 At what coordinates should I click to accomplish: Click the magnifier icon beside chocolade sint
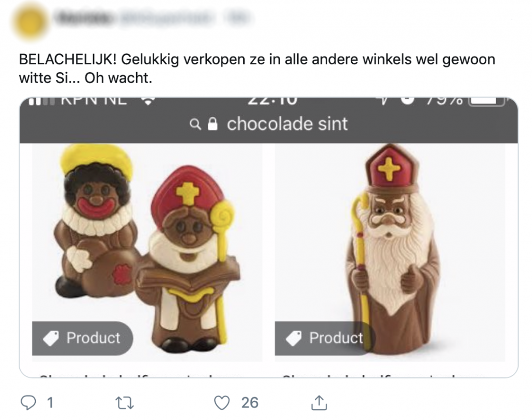click(196, 125)
